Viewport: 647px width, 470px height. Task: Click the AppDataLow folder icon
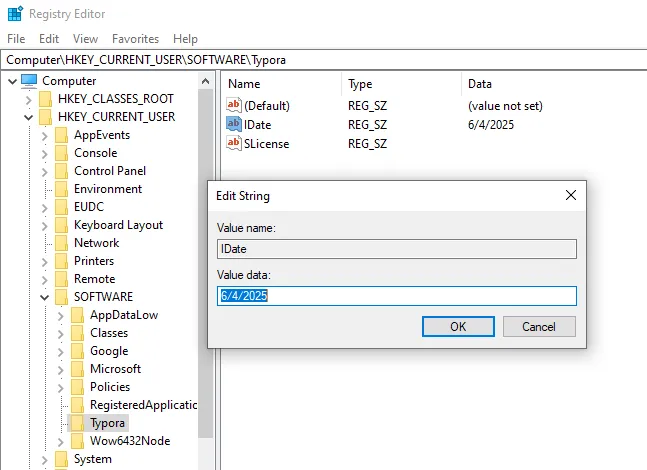(78, 315)
